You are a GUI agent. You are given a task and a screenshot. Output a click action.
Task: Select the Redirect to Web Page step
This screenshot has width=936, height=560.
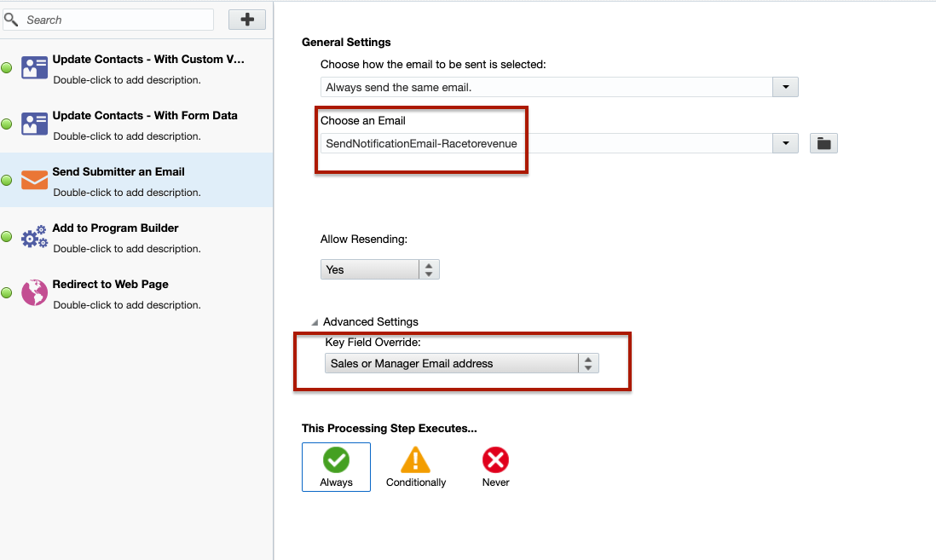[x=111, y=285]
